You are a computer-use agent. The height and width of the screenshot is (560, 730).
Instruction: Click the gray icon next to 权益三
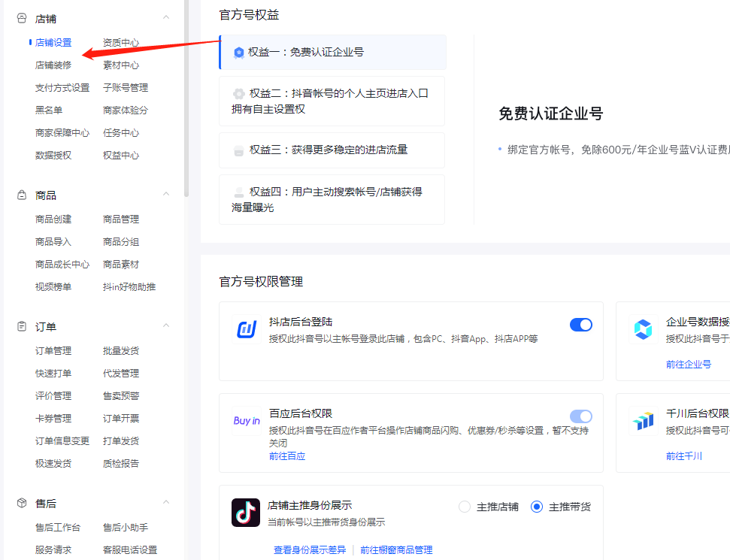point(239,150)
